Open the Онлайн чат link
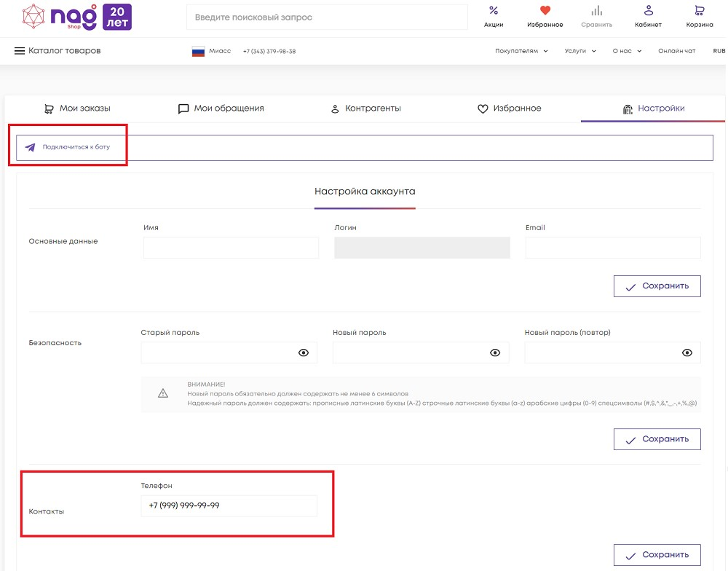This screenshot has width=728, height=571. [676, 51]
